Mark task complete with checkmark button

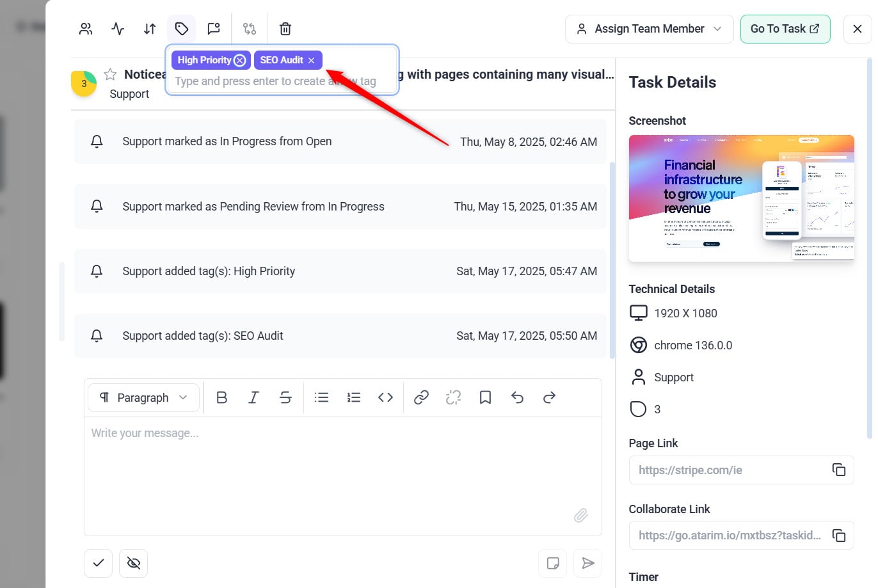pyautogui.click(x=99, y=563)
